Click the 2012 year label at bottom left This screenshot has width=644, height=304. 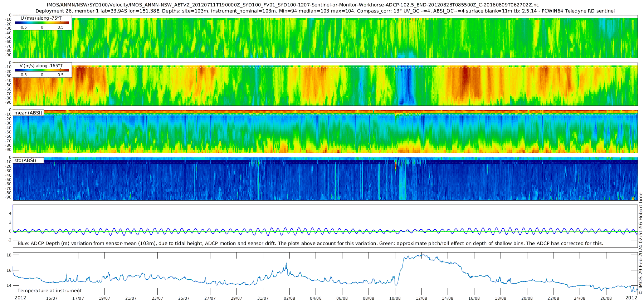click(20, 298)
